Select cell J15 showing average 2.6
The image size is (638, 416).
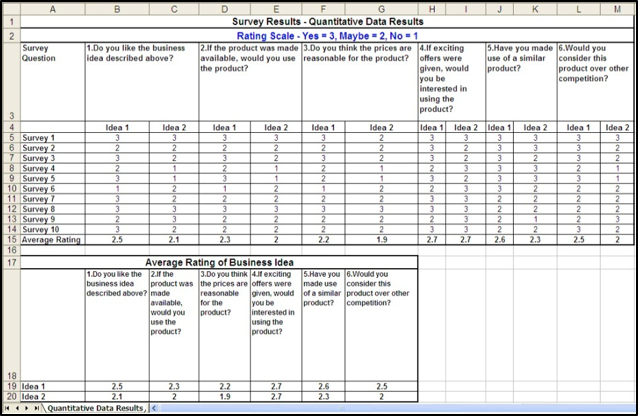coord(499,239)
